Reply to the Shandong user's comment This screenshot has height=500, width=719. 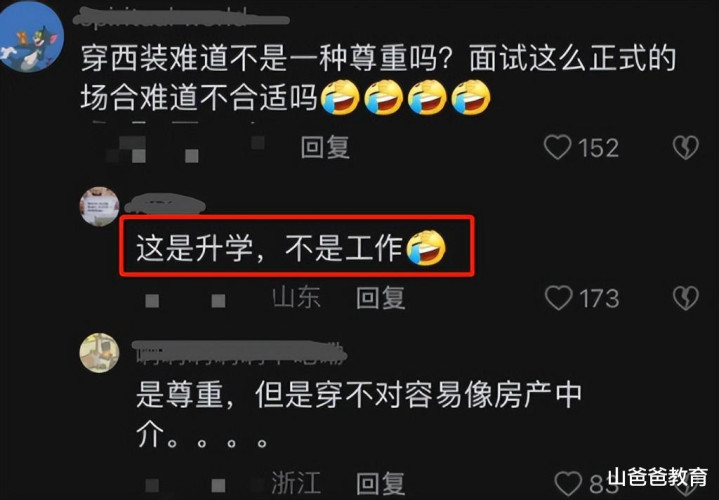tap(381, 298)
